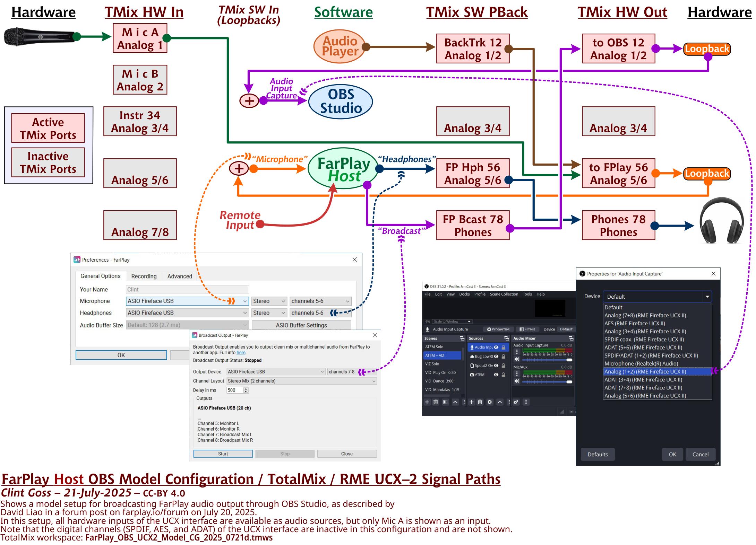Adjust Audio Input Capture volume slider
This screenshot has height=545, width=756.
tap(547, 360)
